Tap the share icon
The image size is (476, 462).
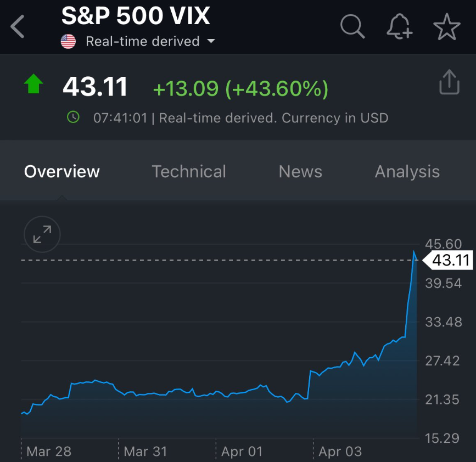(x=449, y=82)
